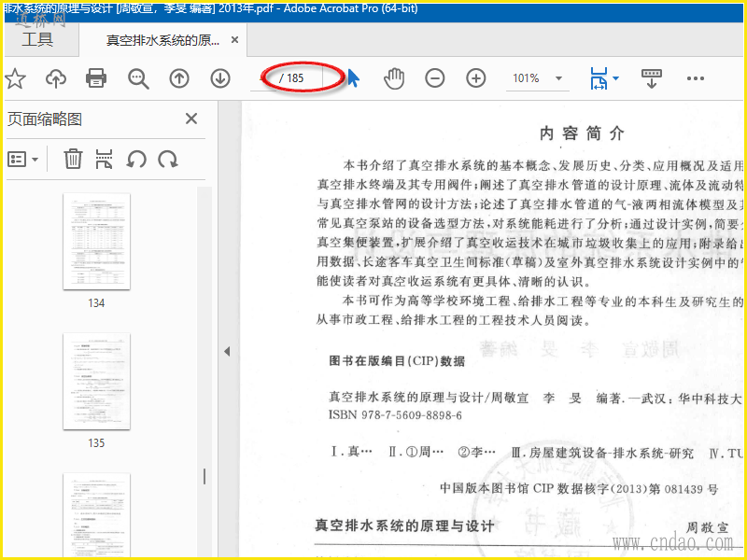The width and height of the screenshot is (747, 560).
Task: Open the zoom level dropdown arrow
Action: pyautogui.click(x=559, y=78)
